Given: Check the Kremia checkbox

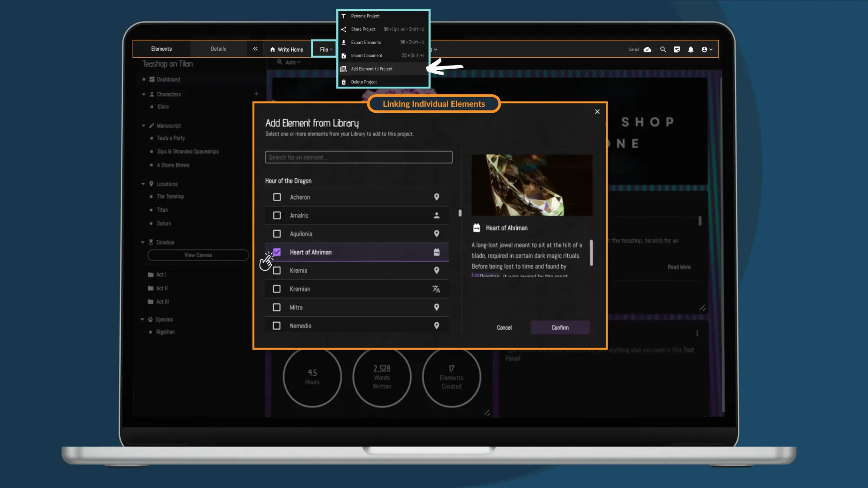Looking at the screenshot, I should (276, 270).
